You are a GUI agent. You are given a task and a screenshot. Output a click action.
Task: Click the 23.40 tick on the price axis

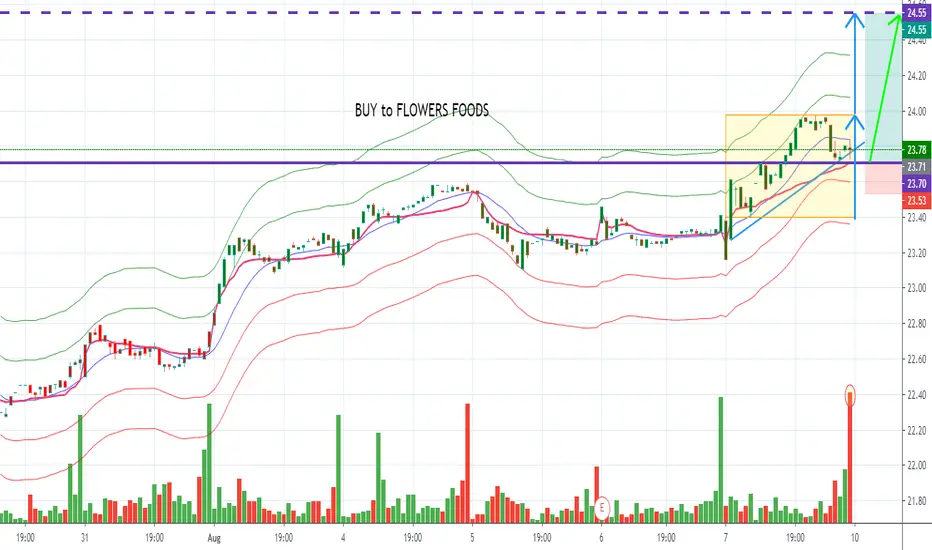[917, 218]
